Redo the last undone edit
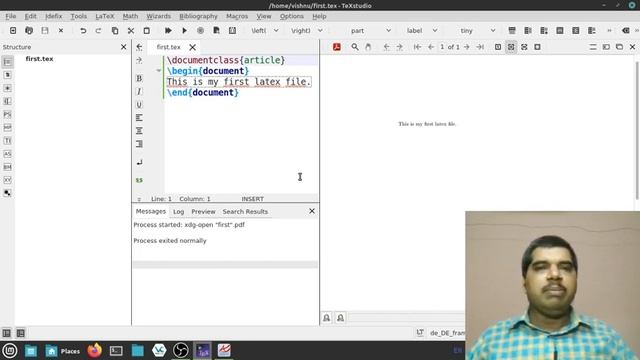Image resolution: width=640 pixels, height=360 pixels. click(x=98, y=31)
